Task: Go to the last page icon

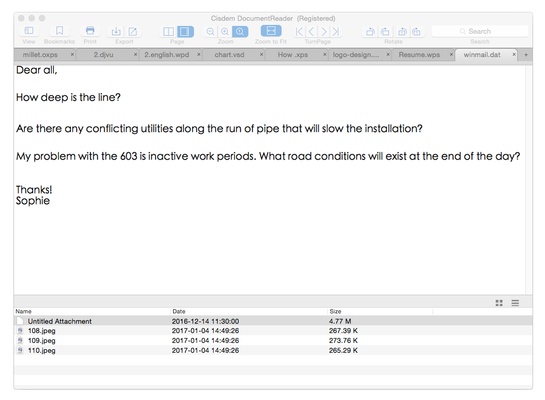Action: pos(336,32)
